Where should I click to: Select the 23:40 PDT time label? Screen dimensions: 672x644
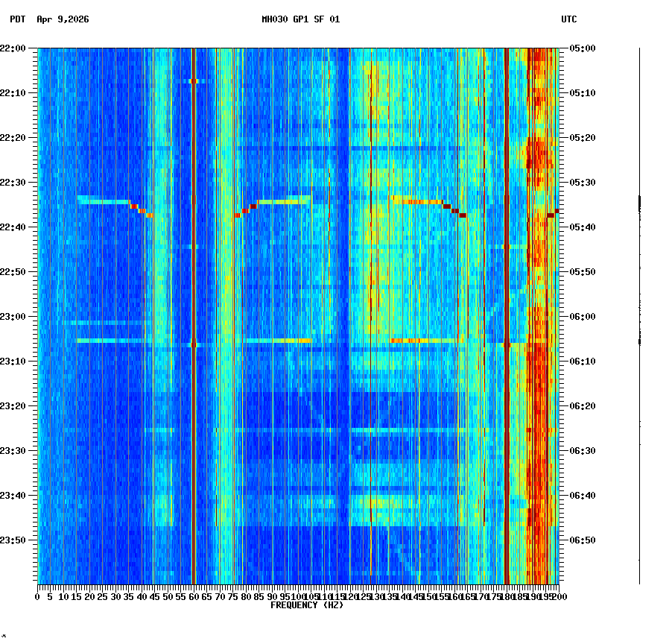13,496
